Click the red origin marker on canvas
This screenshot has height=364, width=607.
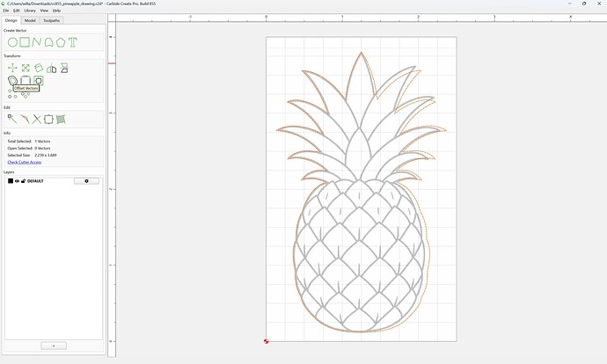coord(266,341)
